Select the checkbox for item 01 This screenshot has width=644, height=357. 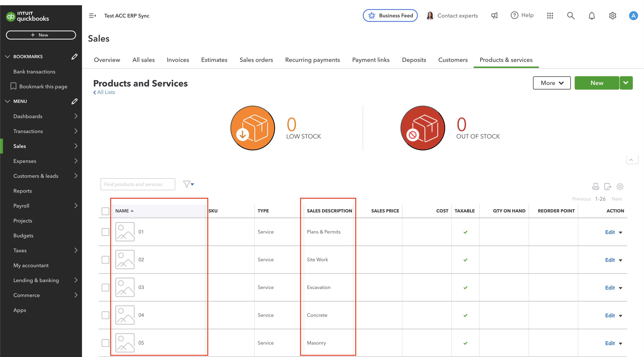tap(105, 232)
